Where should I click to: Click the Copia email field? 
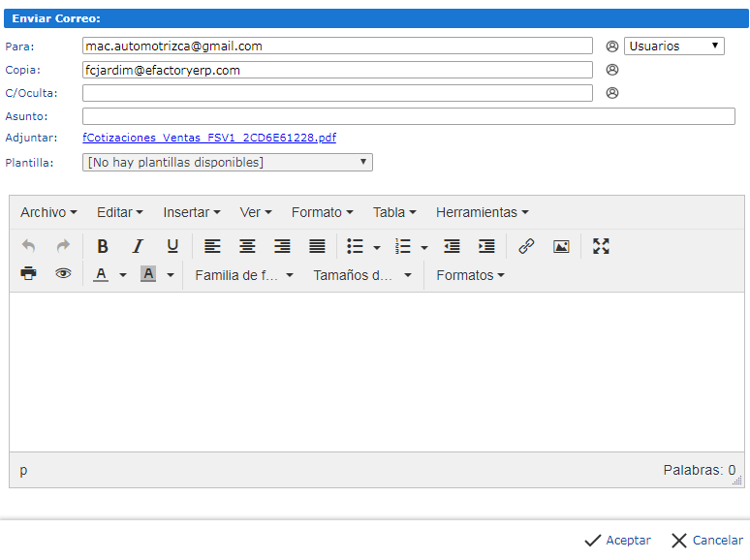(337, 70)
